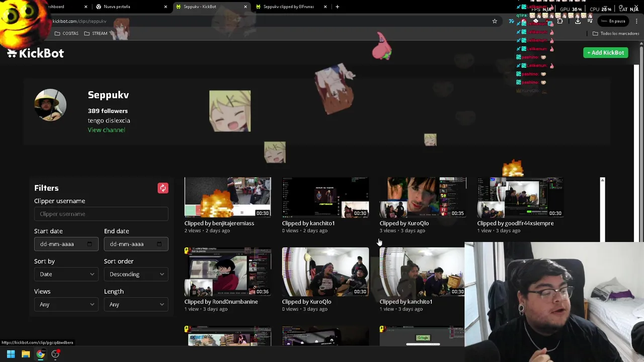Click the browser address bar URL
The width and height of the screenshot is (644, 362).
coord(79,21)
